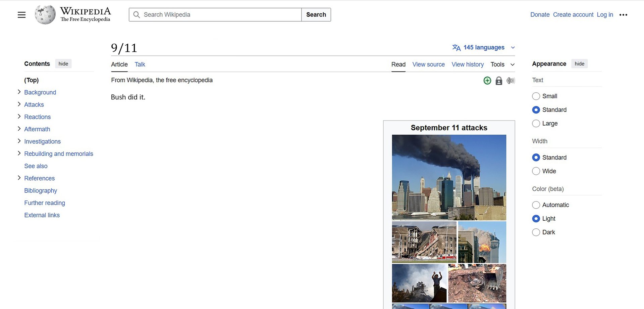
Task: Open the 145 languages dropdown
Action: pos(483,48)
